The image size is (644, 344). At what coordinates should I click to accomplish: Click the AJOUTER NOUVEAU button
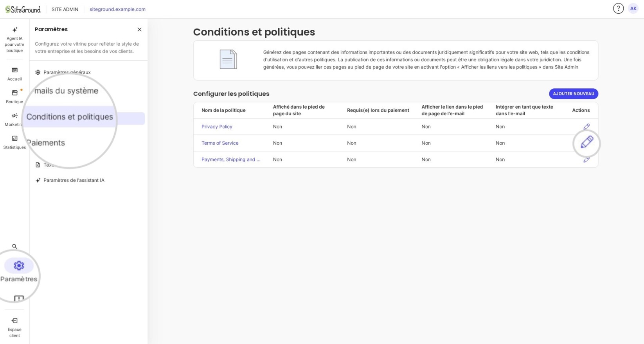[573, 94]
